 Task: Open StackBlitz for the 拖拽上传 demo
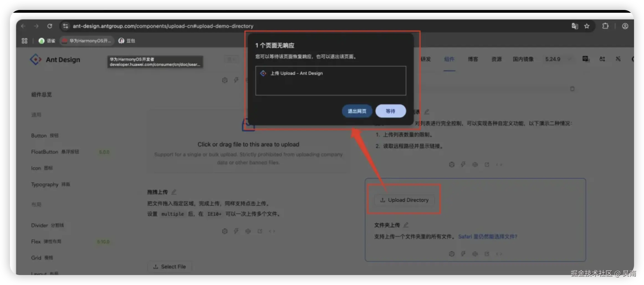[236, 231]
